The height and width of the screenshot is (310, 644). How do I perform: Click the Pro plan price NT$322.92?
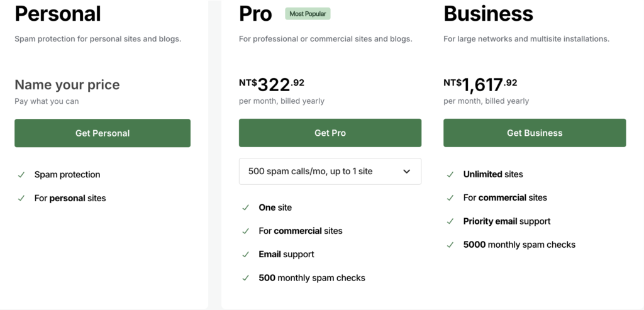pos(272,85)
